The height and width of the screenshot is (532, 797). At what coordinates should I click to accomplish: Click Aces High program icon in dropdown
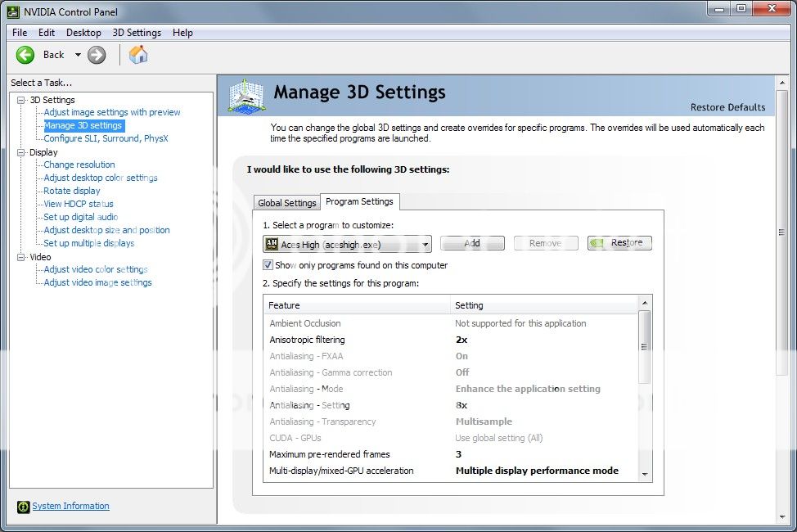click(272, 244)
